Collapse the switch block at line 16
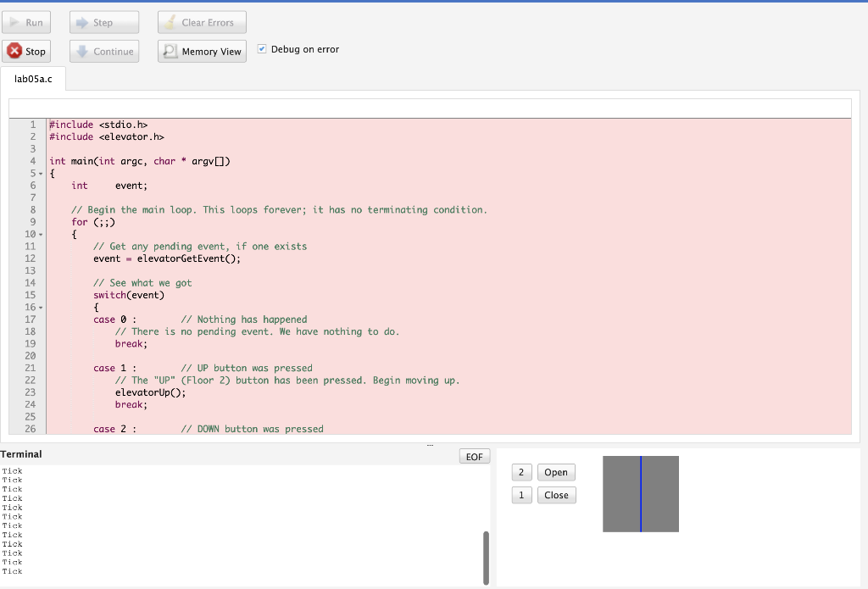 pos(39,307)
